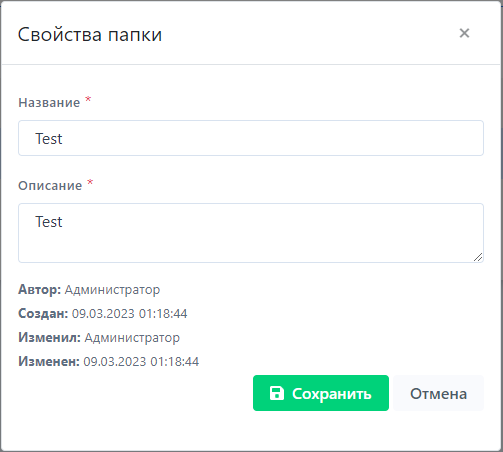Image resolution: width=503 pixels, height=452 pixels.
Task: Cancel changes with the Отмена button
Action: (438, 393)
